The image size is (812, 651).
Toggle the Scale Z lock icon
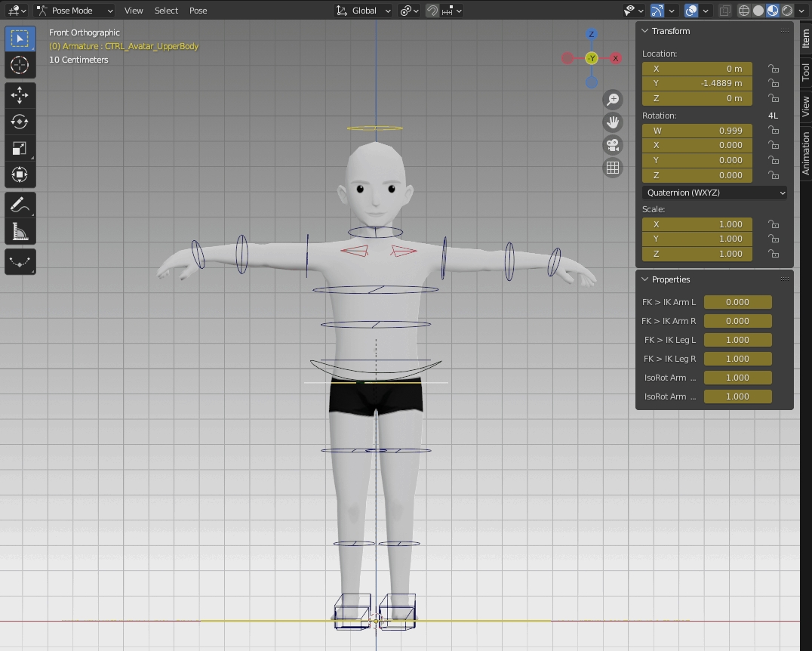[774, 254]
